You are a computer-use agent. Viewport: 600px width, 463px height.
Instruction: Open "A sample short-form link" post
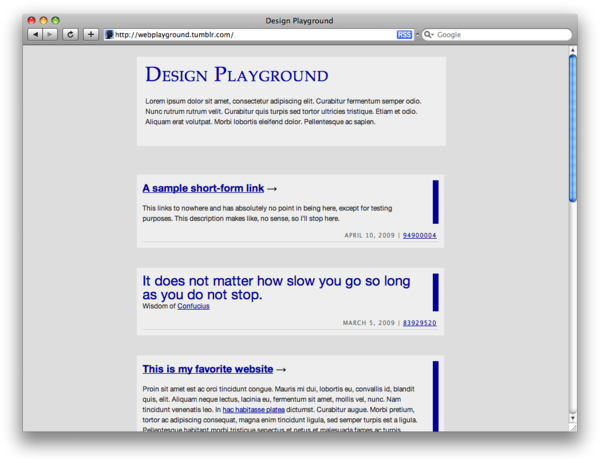[203, 188]
